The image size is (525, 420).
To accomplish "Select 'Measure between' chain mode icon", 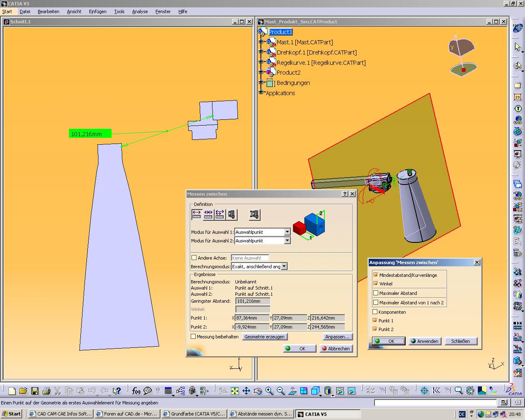I will (208, 214).
